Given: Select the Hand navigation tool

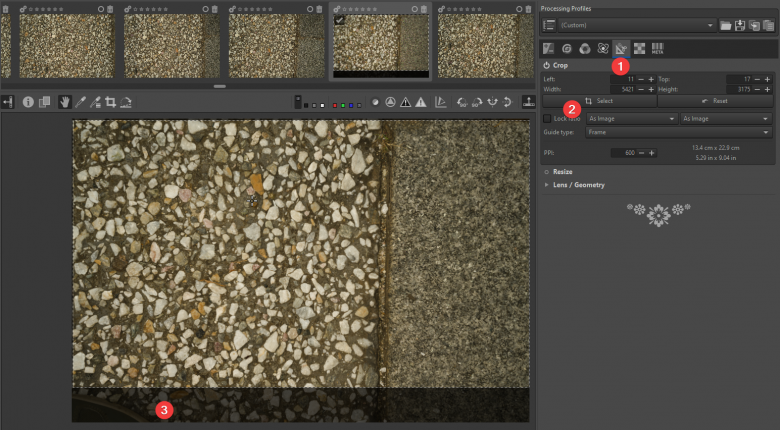Looking at the screenshot, I should coord(65,102).
